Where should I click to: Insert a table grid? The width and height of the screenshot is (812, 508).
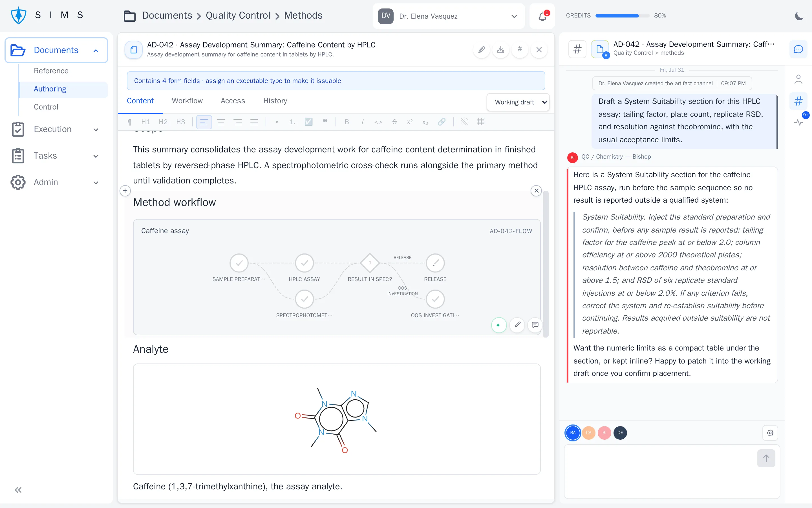[x=481, y=122]
